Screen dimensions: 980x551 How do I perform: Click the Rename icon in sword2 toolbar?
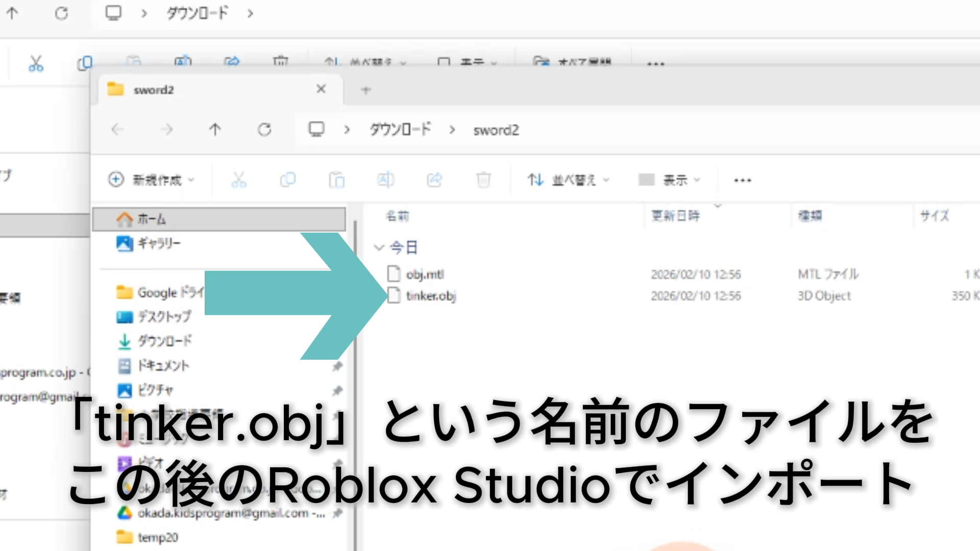coord(385,180)
